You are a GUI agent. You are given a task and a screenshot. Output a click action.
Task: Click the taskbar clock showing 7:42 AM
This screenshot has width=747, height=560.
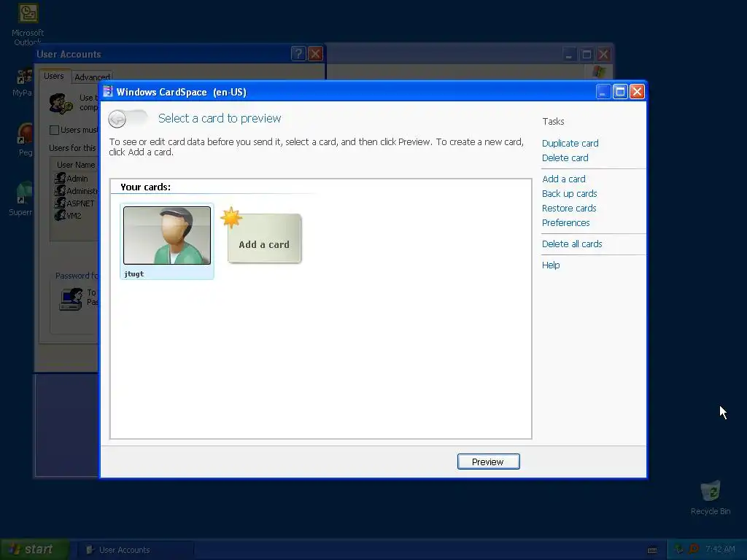tap(720, 550)
